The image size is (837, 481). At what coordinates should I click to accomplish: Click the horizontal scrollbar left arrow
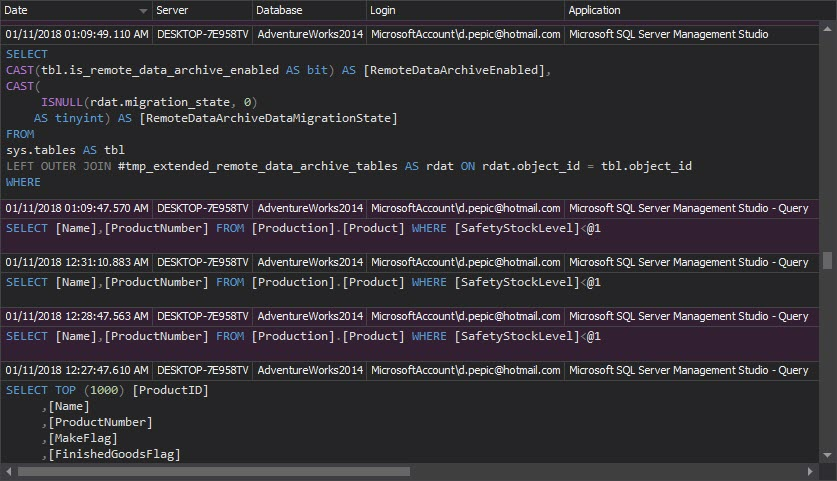pos(9,471)
